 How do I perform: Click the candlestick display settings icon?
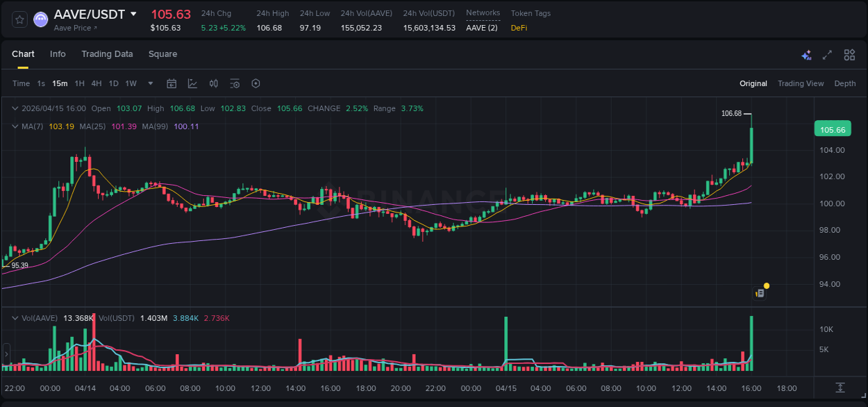click(214, 83)
